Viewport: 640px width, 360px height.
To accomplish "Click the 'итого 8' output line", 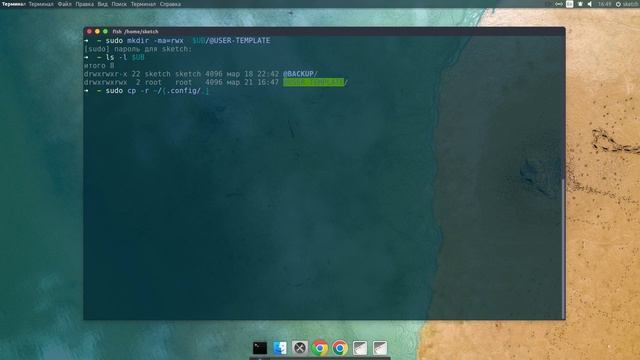I will pyautogui.click(x=99, y=66).
